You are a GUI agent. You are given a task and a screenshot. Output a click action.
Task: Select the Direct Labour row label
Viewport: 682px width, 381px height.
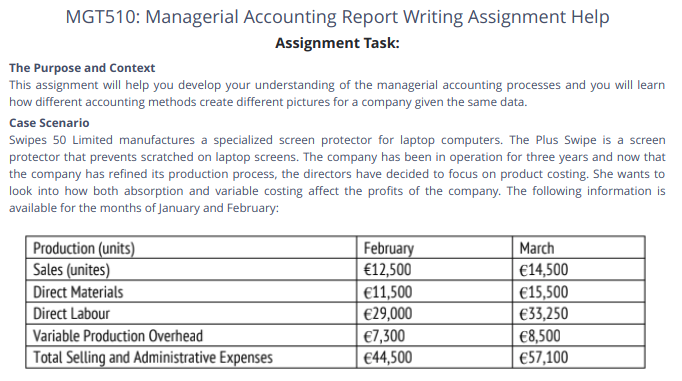click(71, 314)
